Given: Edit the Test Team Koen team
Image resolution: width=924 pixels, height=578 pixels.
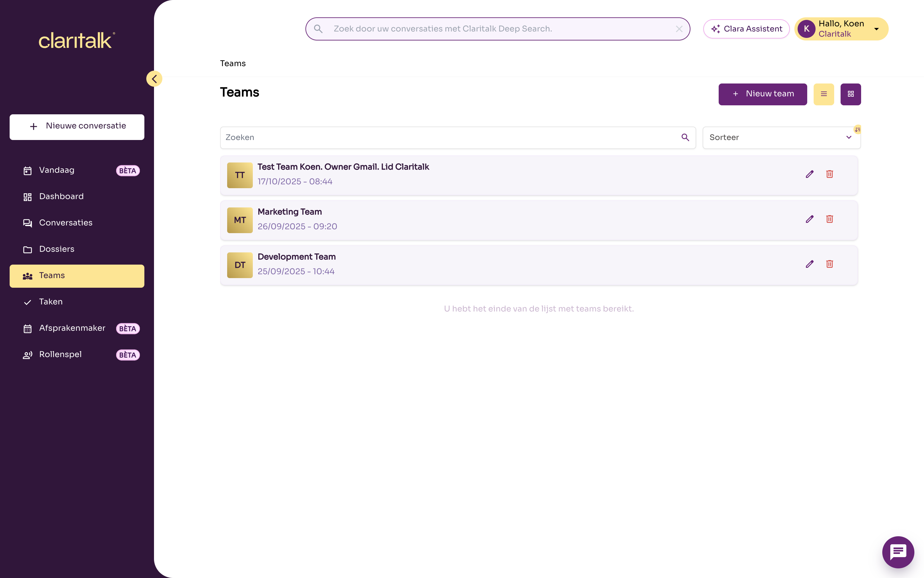Looking at the screenshot, I should click(x=809, y=174).
